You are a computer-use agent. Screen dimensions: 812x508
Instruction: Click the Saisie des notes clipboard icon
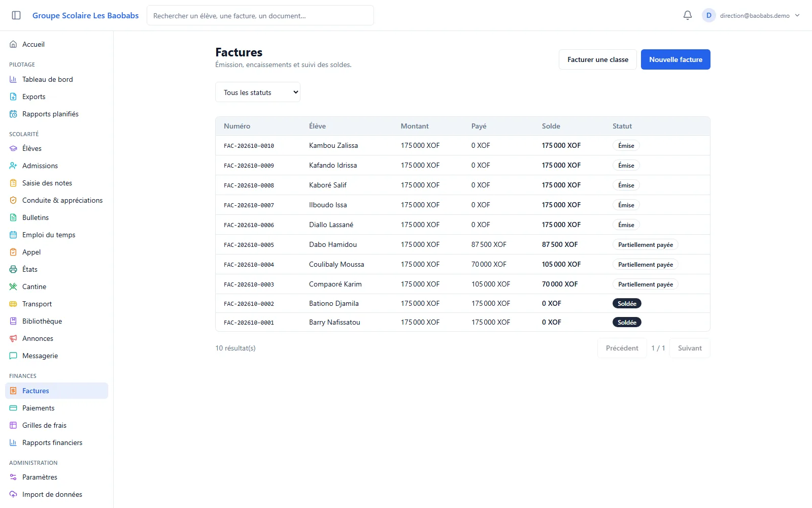click(x=13, y=183)
